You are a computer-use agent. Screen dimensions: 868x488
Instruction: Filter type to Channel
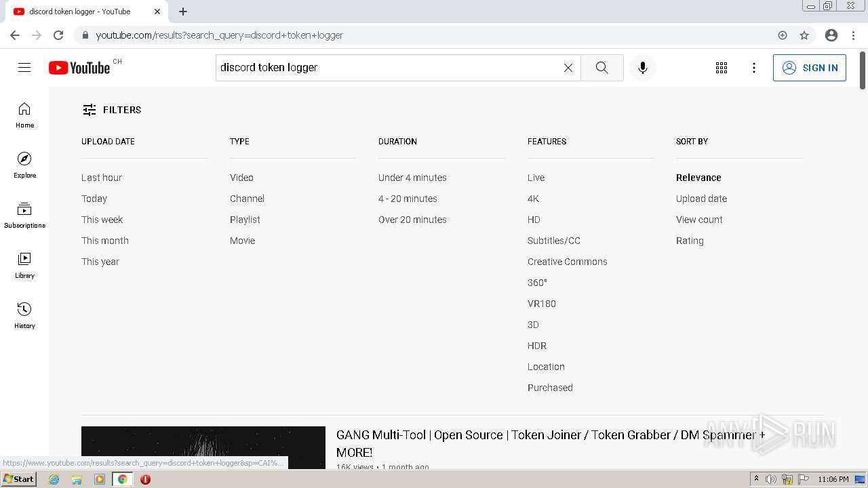(x=247, y=199)
